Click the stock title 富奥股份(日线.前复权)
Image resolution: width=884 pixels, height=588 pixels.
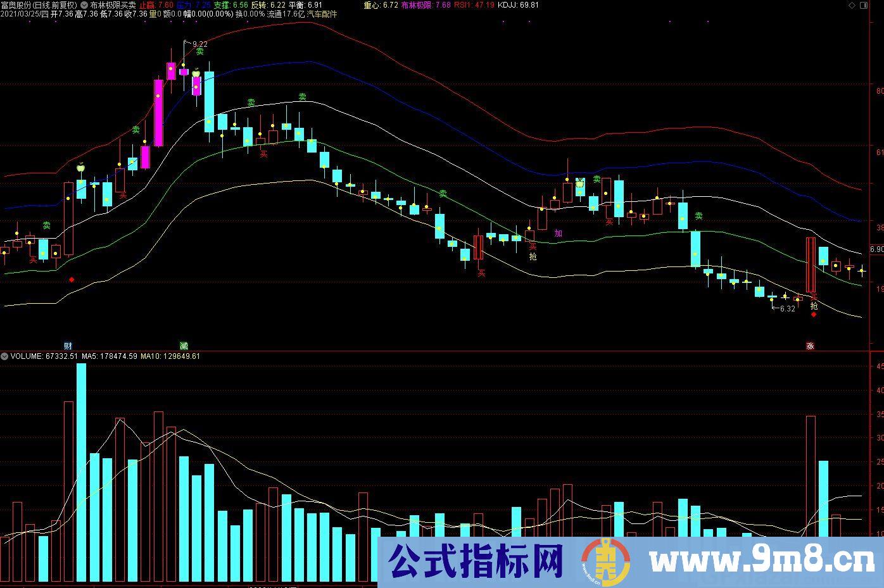pos(39,5)
